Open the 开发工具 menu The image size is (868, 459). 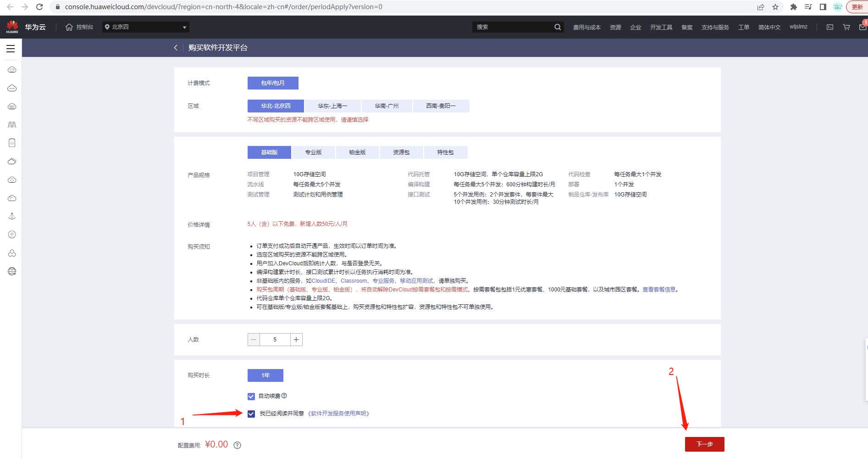click(661, 27)
